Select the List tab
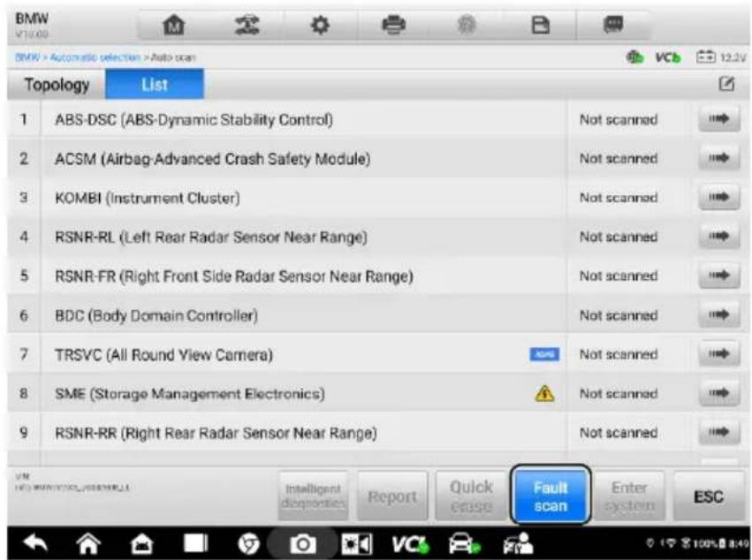The image size is (752, 560). click(x=155, y=85)
